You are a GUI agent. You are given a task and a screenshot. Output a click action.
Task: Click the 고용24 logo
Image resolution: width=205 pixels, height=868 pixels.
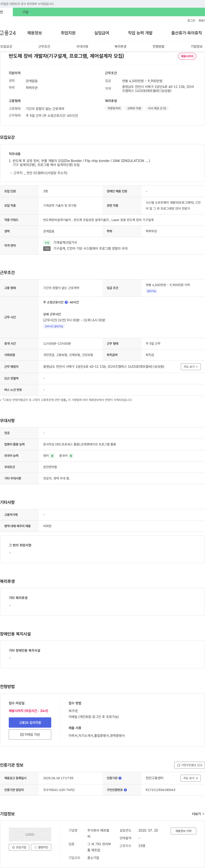pyautogui.click(x=8, y=33)
